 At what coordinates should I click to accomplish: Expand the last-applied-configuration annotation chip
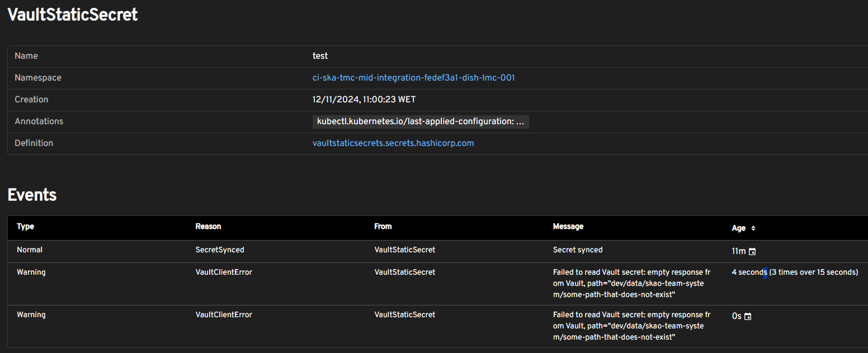(421, 122)
